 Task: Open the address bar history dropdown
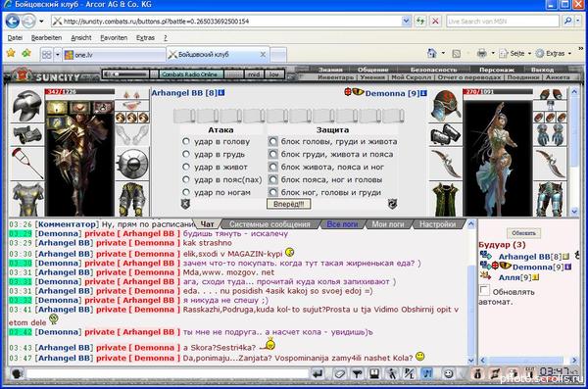406,21
